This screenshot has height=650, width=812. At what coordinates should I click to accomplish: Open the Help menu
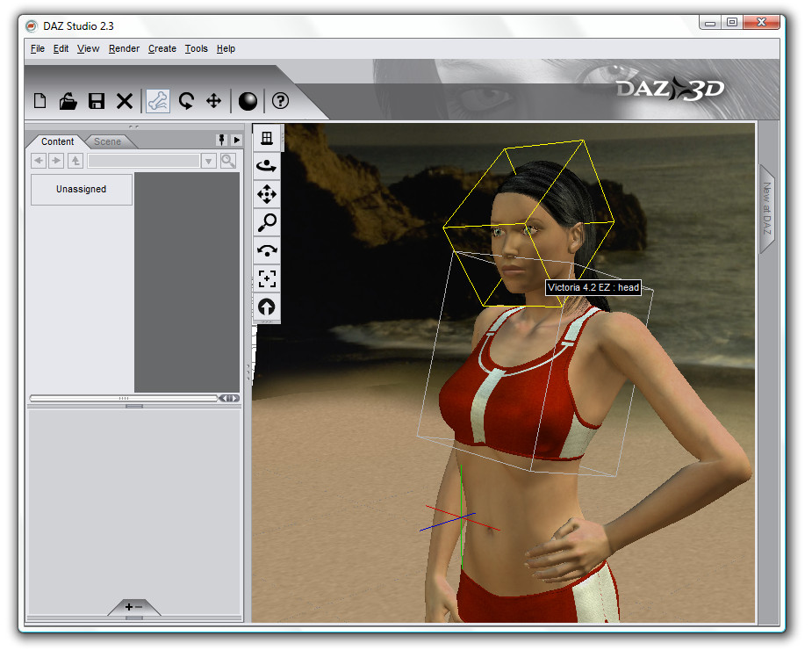click(x=226, y=48)
